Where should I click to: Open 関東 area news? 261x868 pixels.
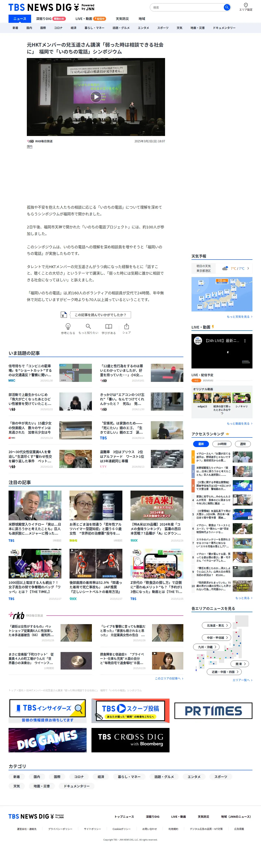[x=240, y=664]
